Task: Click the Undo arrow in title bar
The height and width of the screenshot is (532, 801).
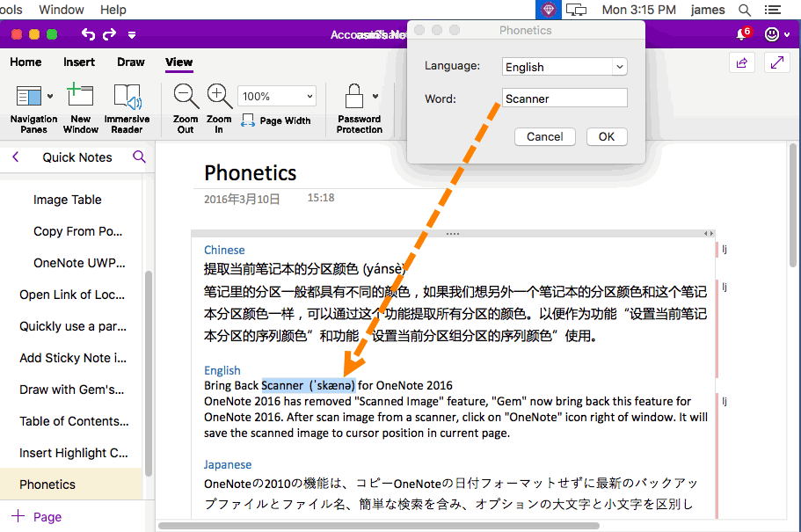Action: (x=89, y=34)
